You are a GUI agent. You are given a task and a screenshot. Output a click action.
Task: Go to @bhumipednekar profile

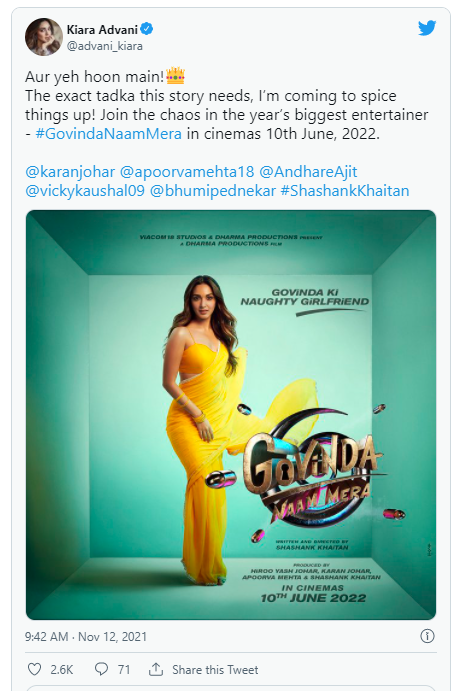212,190
